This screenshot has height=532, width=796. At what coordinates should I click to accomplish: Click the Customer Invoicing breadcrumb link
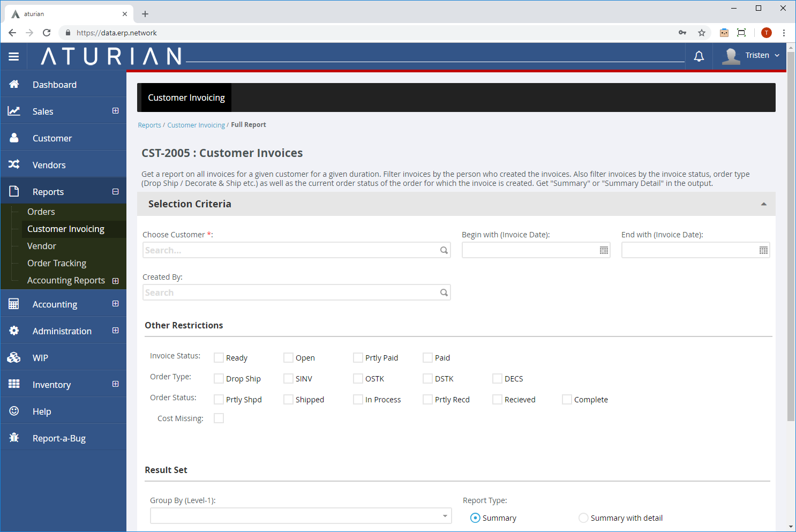tap(196, 125)
